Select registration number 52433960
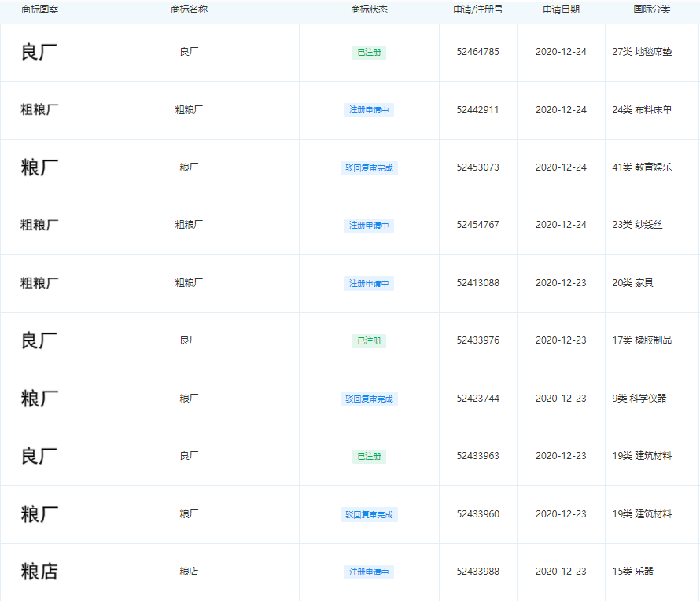 [477, 514]
